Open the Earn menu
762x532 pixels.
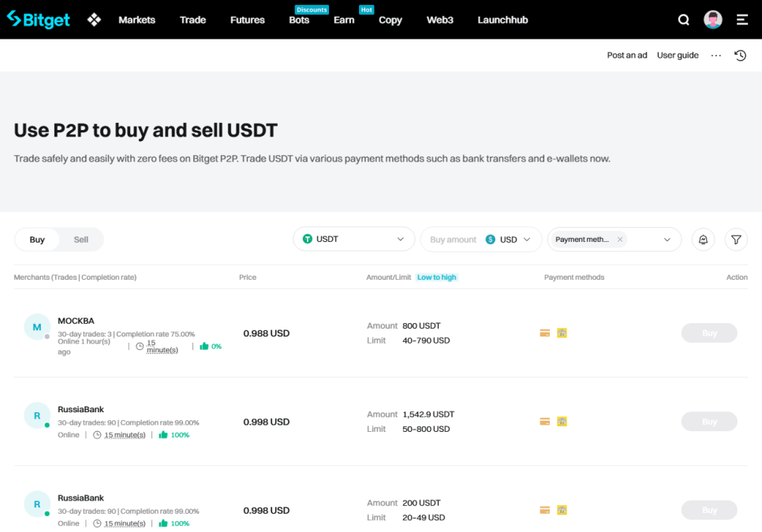tap(344, 20)
